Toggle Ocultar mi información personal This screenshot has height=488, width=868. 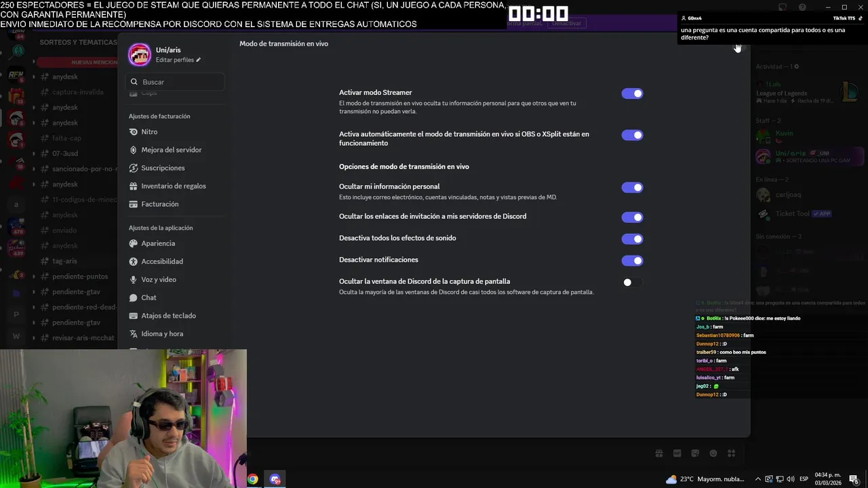pos(632,188)
